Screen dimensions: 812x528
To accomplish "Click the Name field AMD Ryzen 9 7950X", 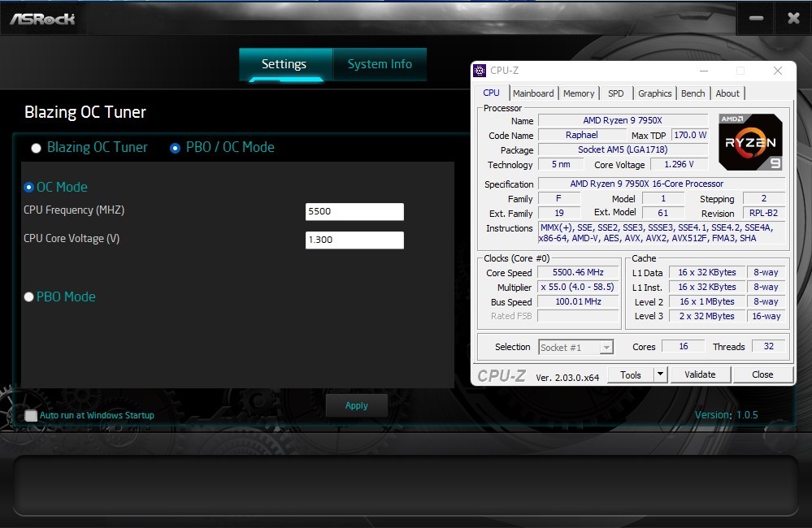I will [623, 120].
